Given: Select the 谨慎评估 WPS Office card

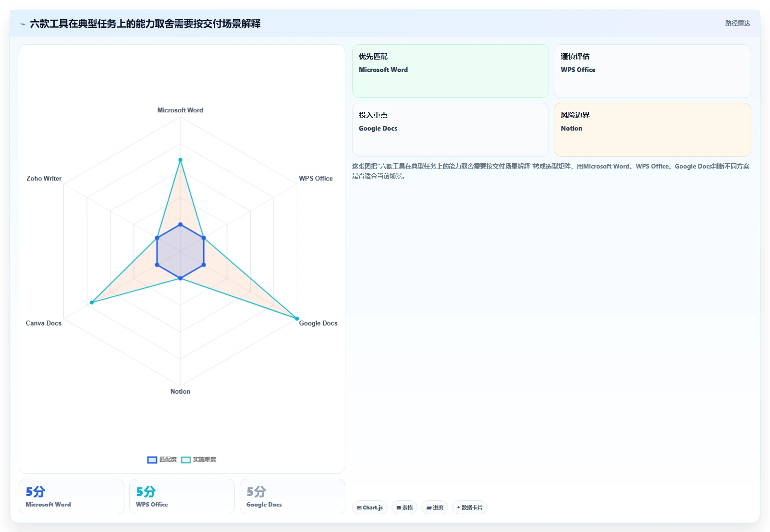Looking at the screenshot, I should (652, 71).
